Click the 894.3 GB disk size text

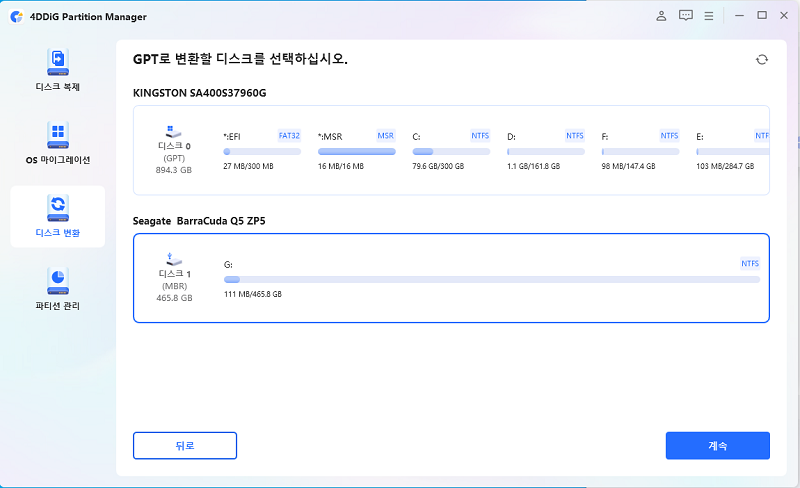coord(174,170)
